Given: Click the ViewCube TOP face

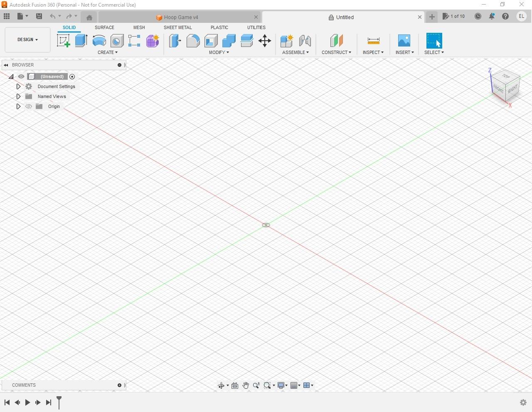Looking at the screenshot, I should pyautogui.click(x=506, y=76).
